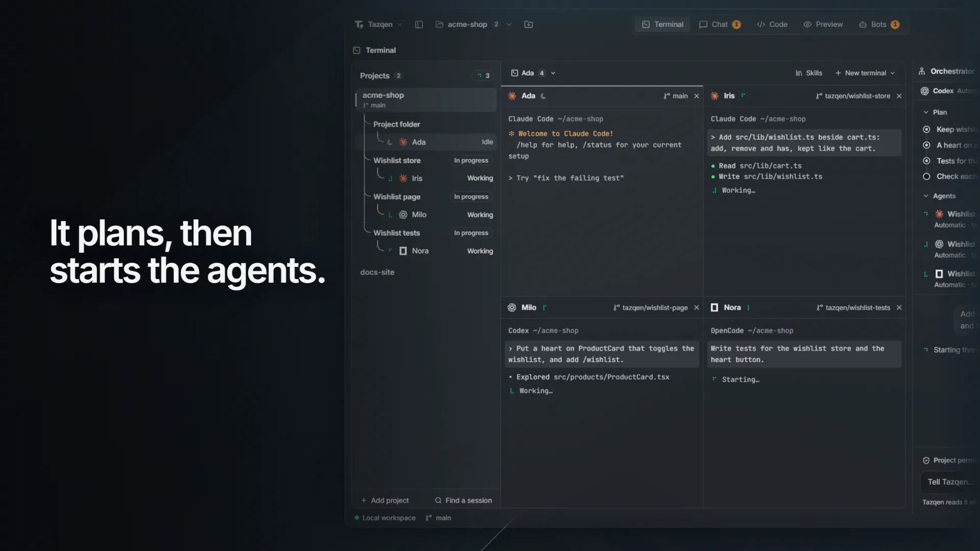Screen dimensions: 980x551
Task: Switch to the Chat tab
Action: pyautogui.click(x=720, y=24)
